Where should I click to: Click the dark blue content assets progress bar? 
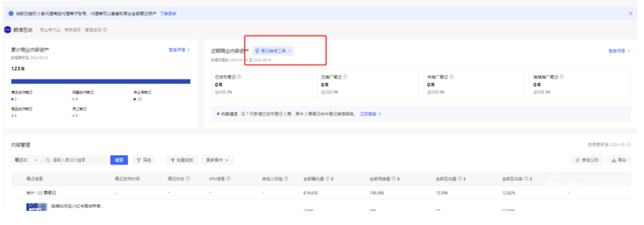(101, 81)
